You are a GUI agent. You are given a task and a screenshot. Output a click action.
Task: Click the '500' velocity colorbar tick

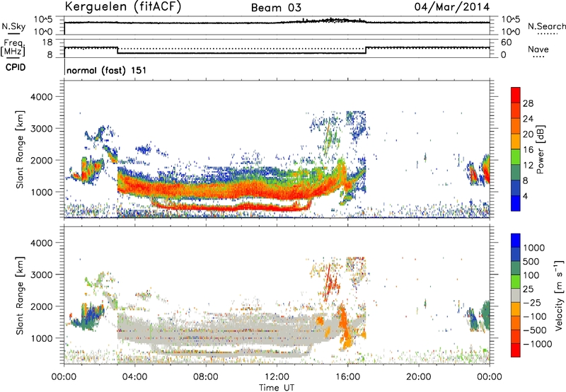click(x=531, y=261)
